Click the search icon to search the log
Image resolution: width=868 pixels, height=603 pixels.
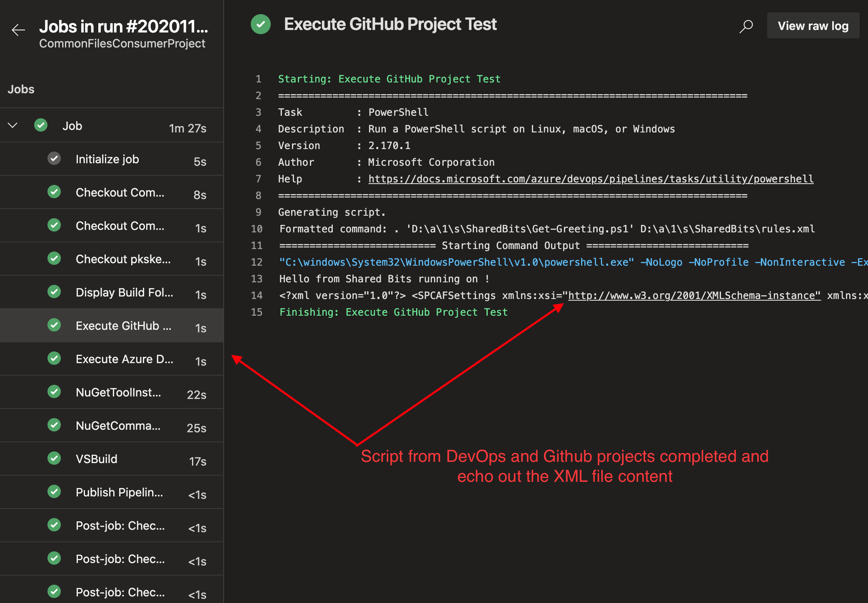[746, 25]
